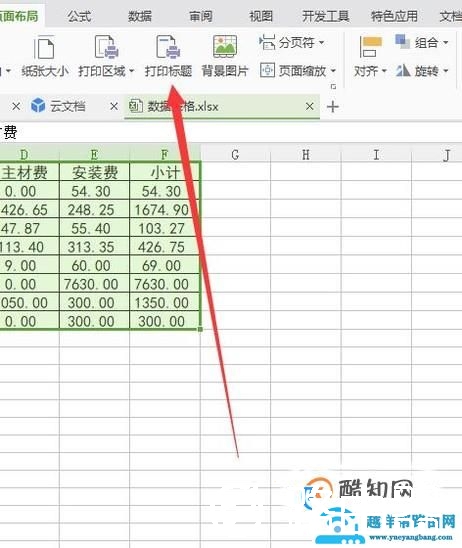Select the cell containing 426.75

[165, 247]
